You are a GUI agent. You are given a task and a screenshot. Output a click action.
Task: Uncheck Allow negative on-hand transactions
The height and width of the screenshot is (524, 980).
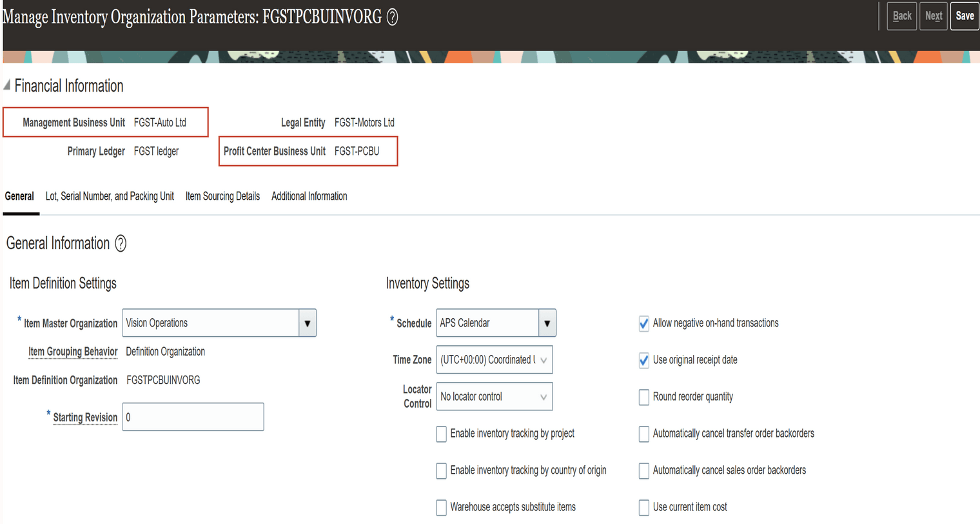coord(643,324)
